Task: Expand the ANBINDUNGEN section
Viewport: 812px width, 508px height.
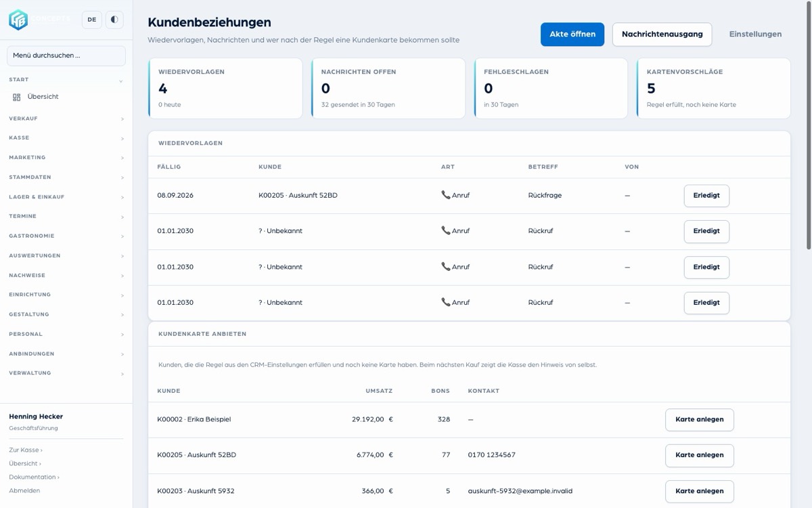Action: click(x=66, y=354)
